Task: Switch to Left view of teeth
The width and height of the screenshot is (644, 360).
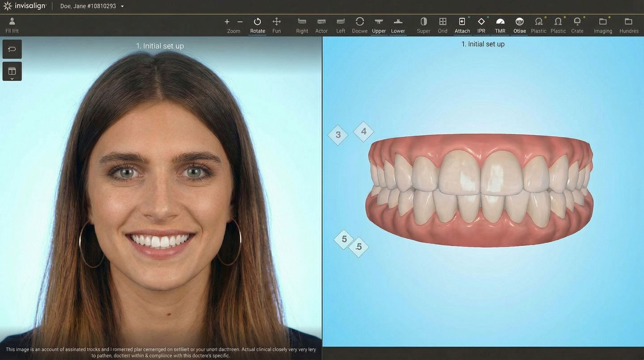Action: coord(340,22)
